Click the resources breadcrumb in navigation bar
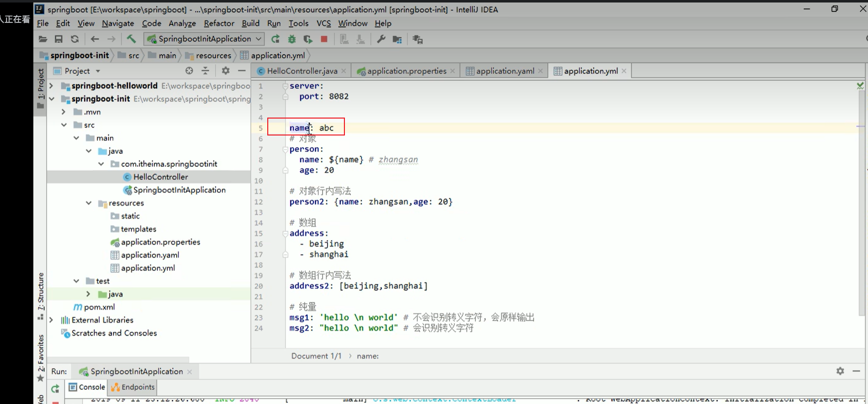The height and width of the screenshot is (404, 868). pyautogui.click(x=208, y=55)
